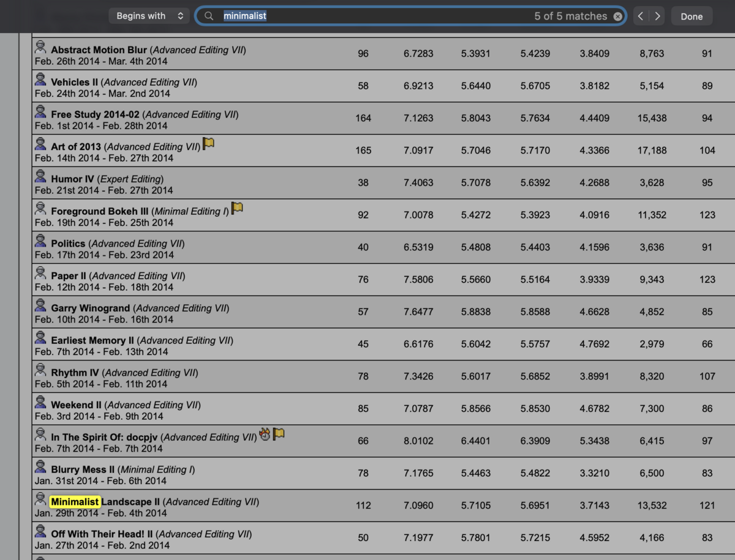Click the user icon beside In The Spirit Of: docpjv

(40, 435)
